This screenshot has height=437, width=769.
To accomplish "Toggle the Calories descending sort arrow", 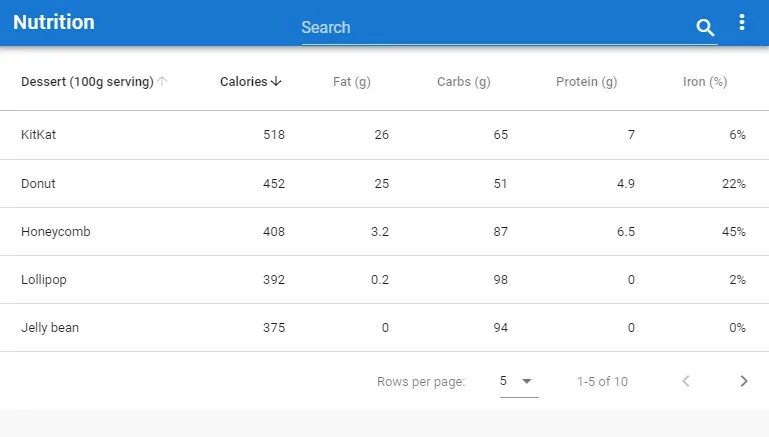I will coord(276,82).
